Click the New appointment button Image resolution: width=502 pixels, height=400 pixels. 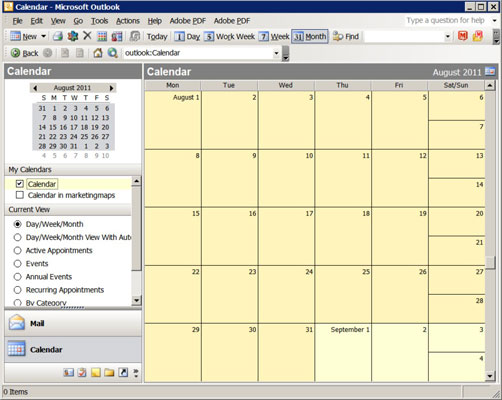[23, 36]
